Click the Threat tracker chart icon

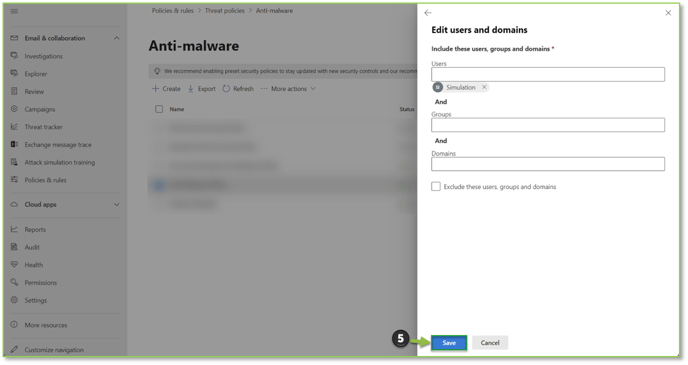(14, 126)
